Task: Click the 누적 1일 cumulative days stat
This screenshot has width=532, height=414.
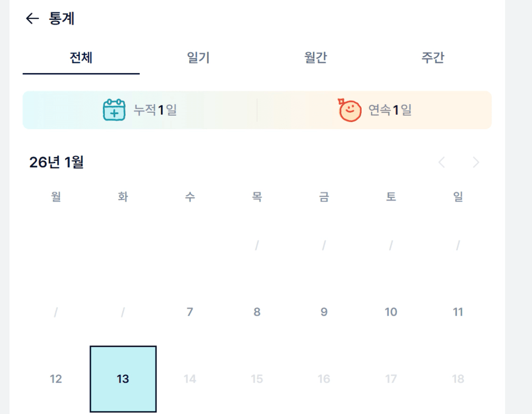Action: click(155, 110)
